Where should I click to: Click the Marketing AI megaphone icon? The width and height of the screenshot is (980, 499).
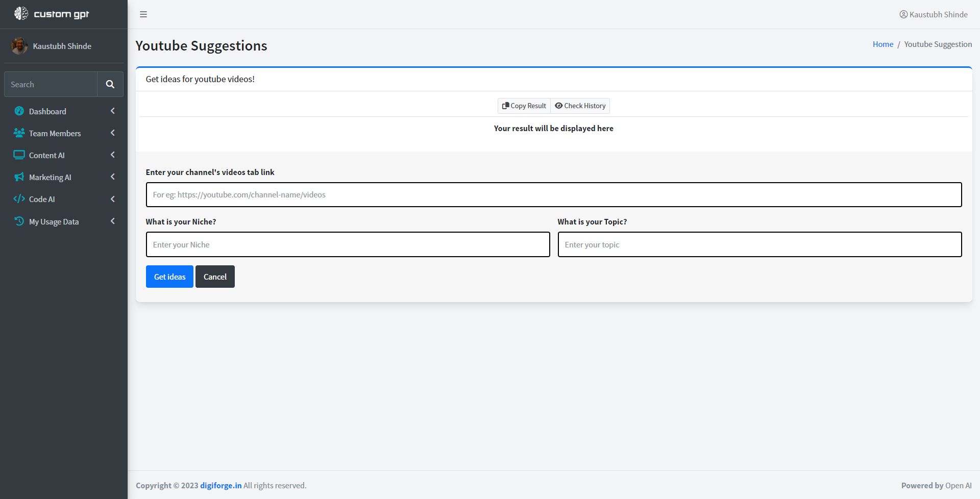click(19, 177)
